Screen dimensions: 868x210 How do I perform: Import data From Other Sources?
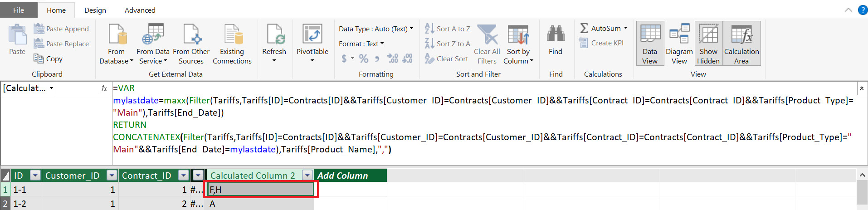pyautogui.click(x=191, y=44)
